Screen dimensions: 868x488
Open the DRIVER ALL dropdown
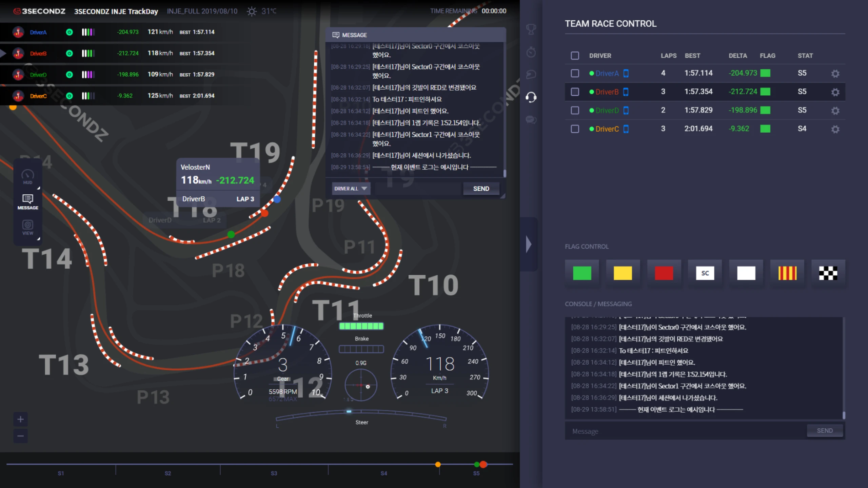[x=351, y=189]
